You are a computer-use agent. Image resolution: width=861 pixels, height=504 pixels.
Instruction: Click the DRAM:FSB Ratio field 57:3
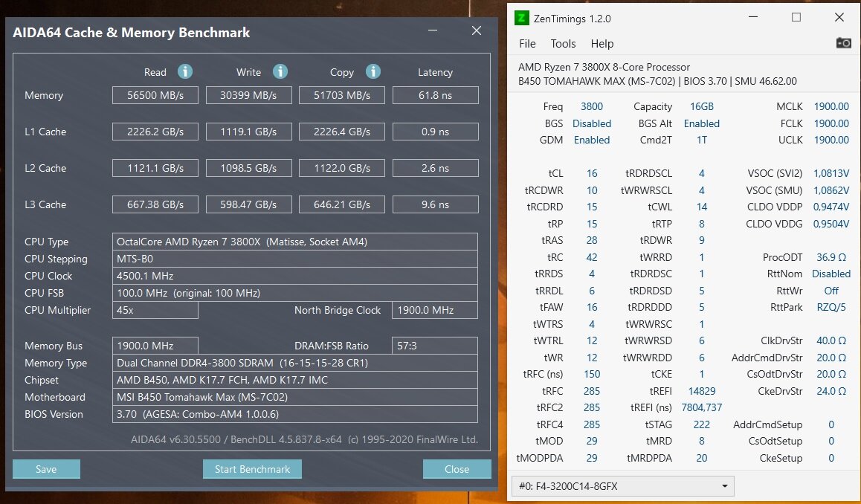435,346
